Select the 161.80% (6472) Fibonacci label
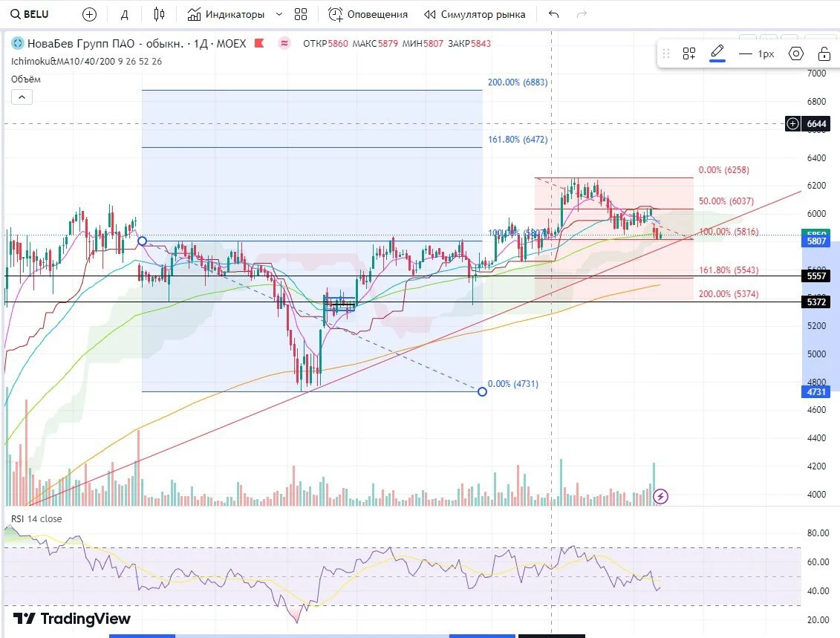 (x=518, y=140)
